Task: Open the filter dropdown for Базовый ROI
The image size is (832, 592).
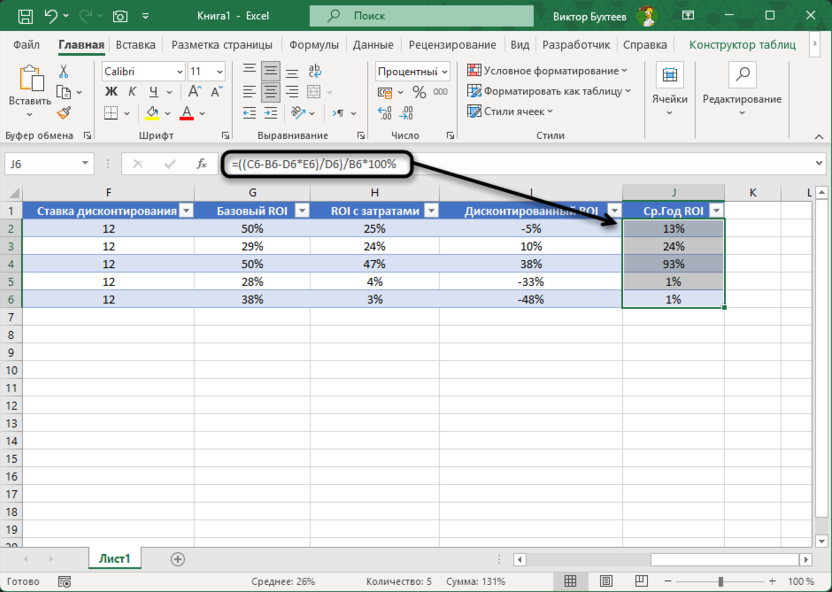Action: (x=302, y=210)
